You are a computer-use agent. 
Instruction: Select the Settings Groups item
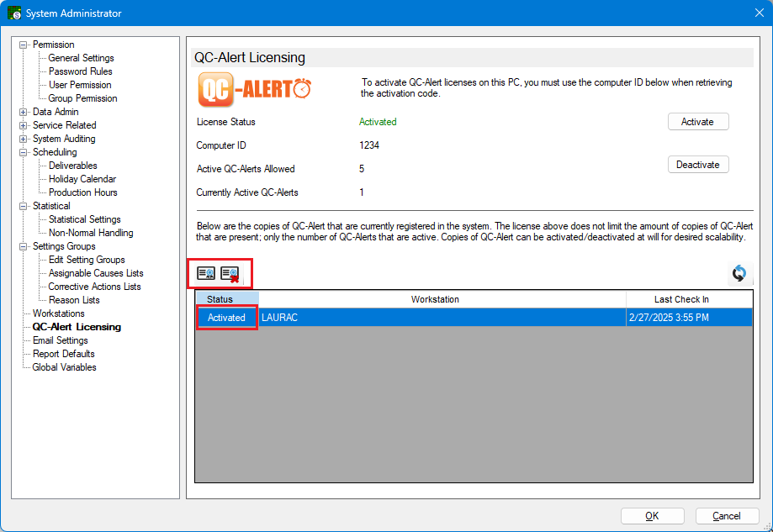click(x=64, y=246)
